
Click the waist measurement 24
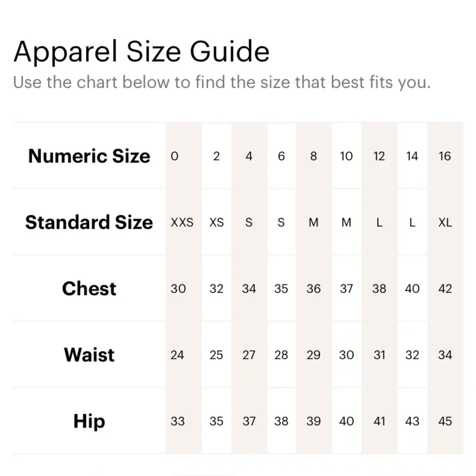(177, 355)
